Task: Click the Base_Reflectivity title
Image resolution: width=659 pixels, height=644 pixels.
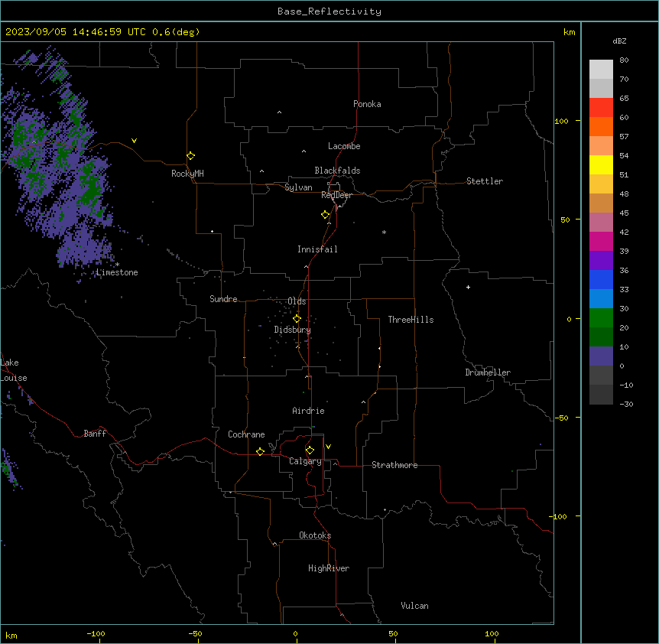Action: [x=329, y=11]
